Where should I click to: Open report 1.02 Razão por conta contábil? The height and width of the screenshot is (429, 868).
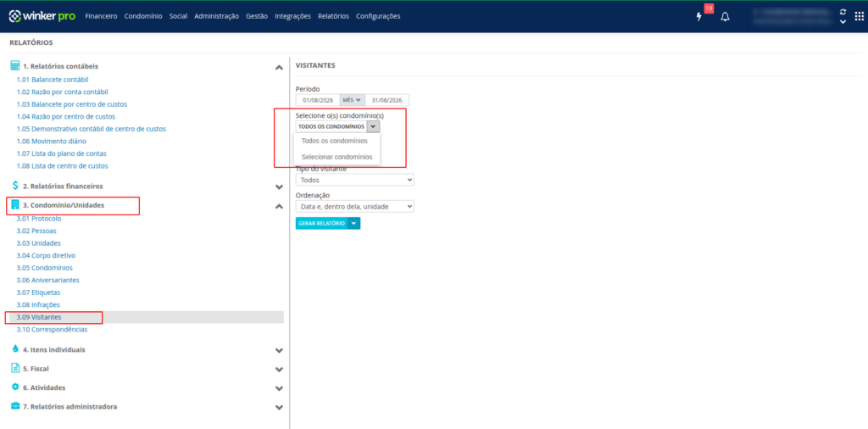[62, 92]
